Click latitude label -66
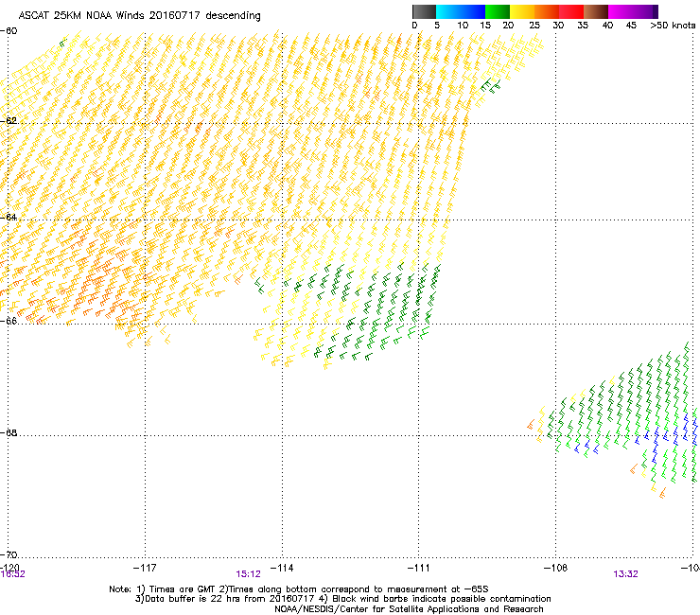Viewport: 700px width, 615px height. 9,321
